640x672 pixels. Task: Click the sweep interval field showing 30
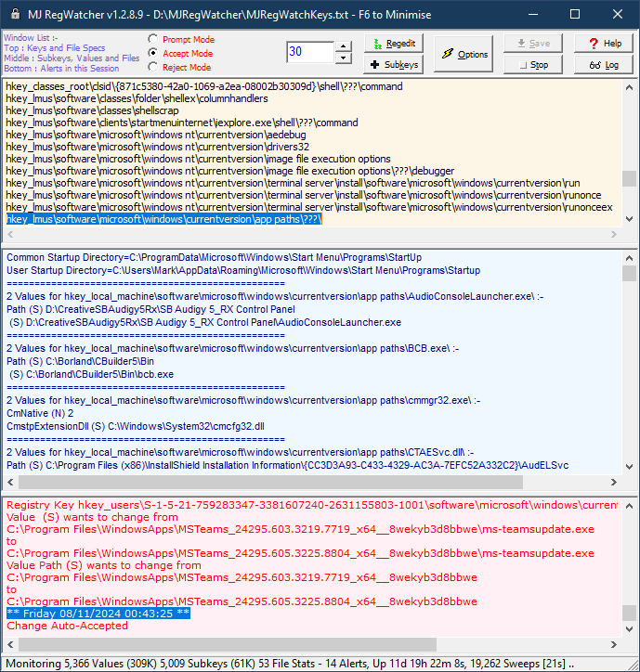(x=310, y=52)
